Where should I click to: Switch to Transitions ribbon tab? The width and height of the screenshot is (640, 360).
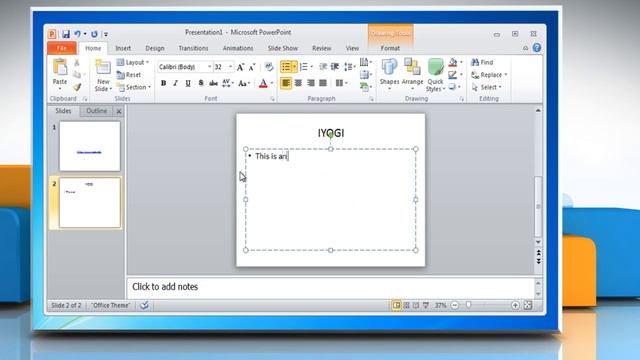click(x=193, y=48)
